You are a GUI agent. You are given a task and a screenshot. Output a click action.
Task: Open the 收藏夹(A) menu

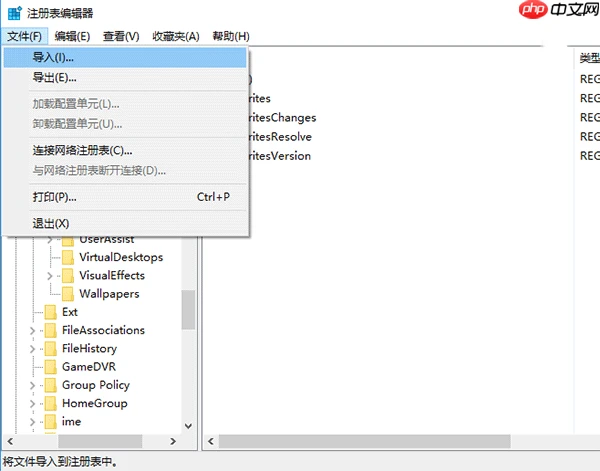(x=176, y=36)
